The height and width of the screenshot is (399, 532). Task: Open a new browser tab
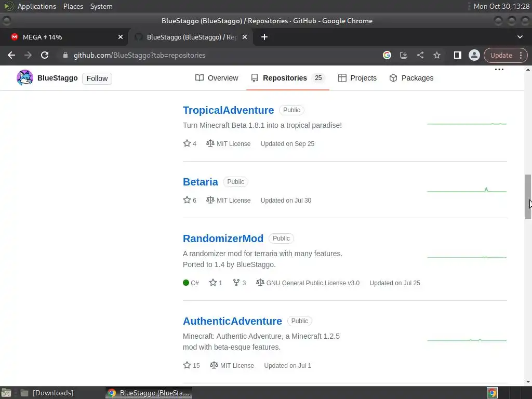(x=264, y=37)
